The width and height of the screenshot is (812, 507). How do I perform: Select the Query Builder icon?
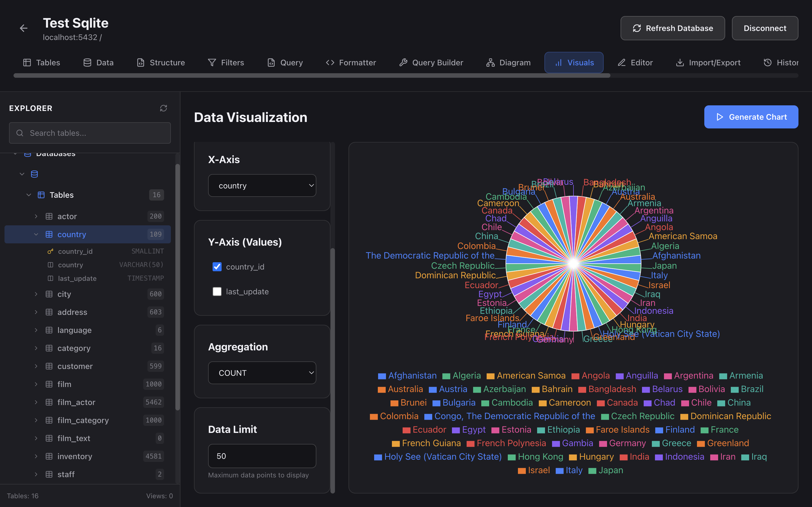coord(403,62)
